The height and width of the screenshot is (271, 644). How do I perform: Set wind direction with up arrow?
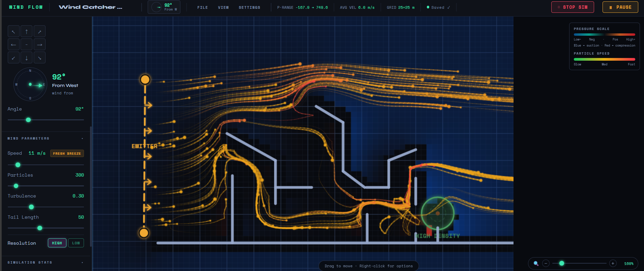pos(27,32)
